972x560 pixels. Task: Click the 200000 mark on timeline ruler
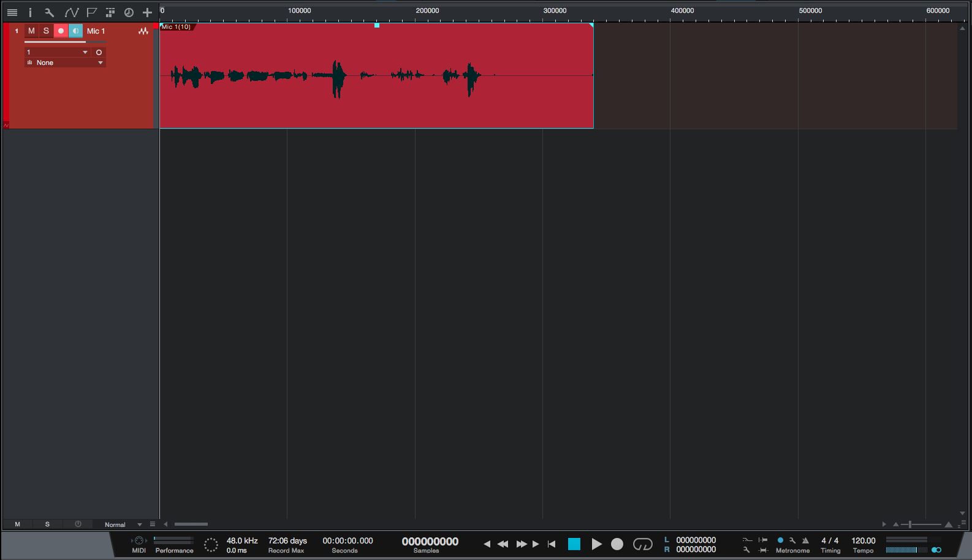(x=427, y=11)
